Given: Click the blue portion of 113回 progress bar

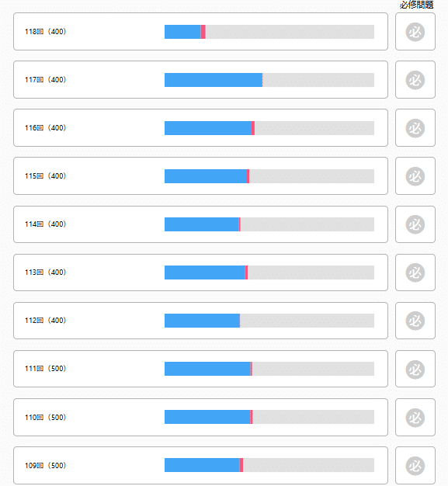Looking at the screenshot, I should coord(205,273).
